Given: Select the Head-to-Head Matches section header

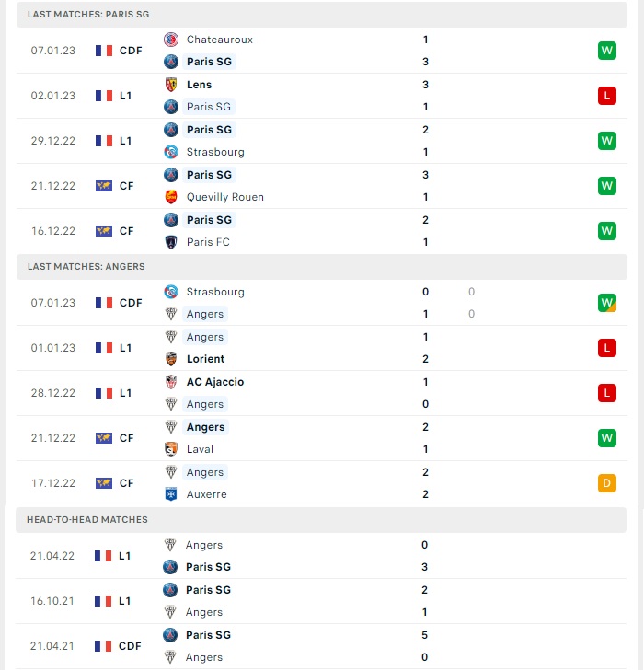Looking at the screenshot, I should (321, 520).
